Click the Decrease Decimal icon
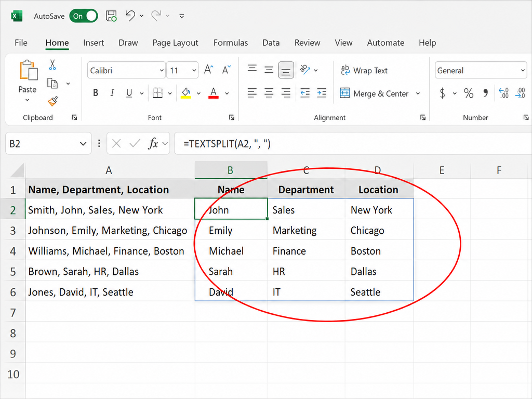 tap(520, 92)
